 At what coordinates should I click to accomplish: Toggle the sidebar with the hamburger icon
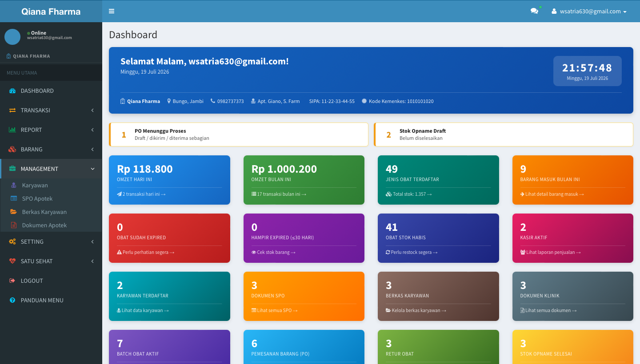point(112,11)
